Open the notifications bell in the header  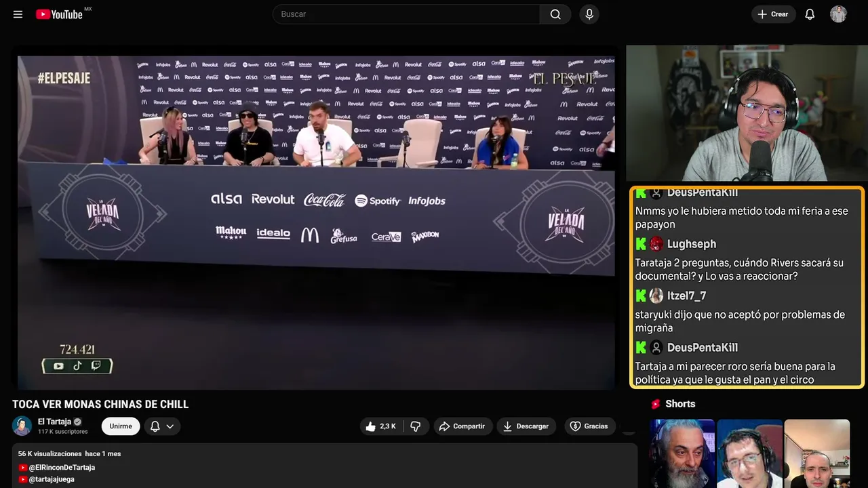click(x=810, y=14)
